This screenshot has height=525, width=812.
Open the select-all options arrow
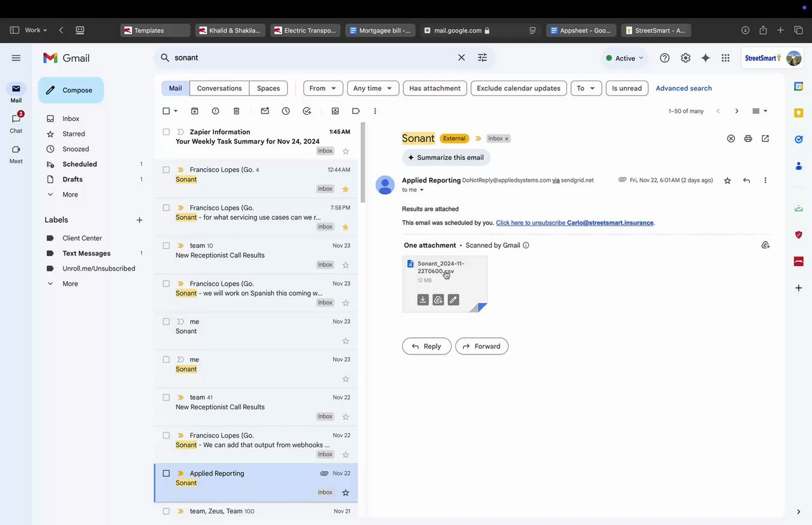tap(176, 111)
